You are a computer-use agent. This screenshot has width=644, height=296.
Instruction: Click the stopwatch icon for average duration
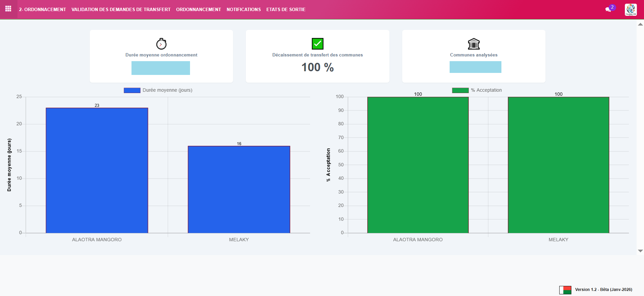(x=161, y=44)
